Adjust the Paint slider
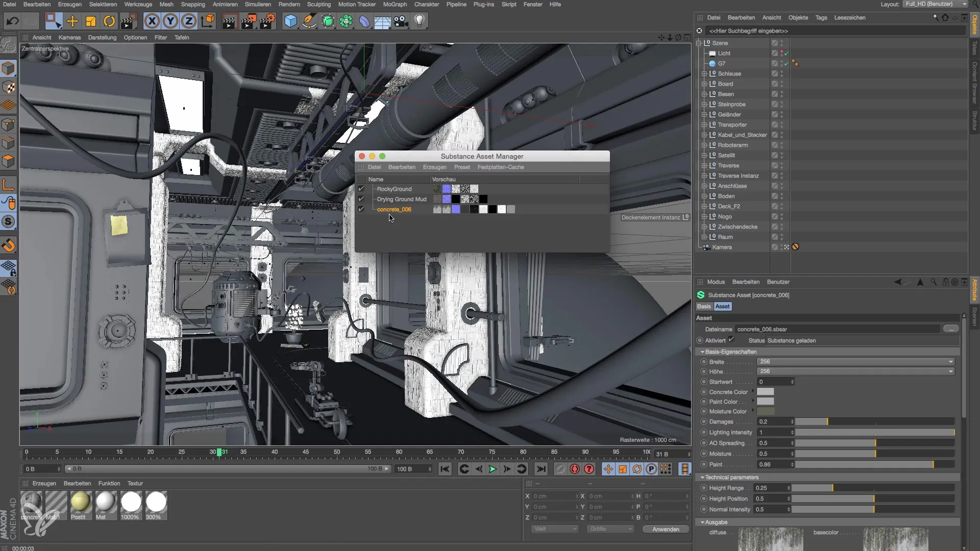This screenshot has height=551, width=980. (x=875, y=464)
